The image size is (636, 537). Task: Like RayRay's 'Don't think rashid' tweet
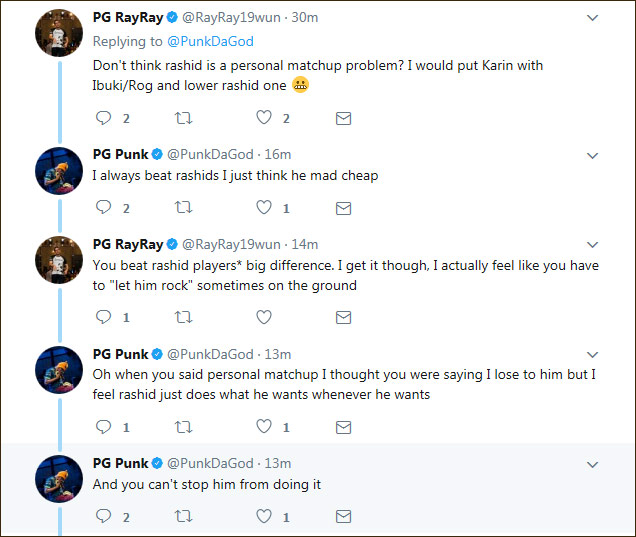[x=264, y=118]
